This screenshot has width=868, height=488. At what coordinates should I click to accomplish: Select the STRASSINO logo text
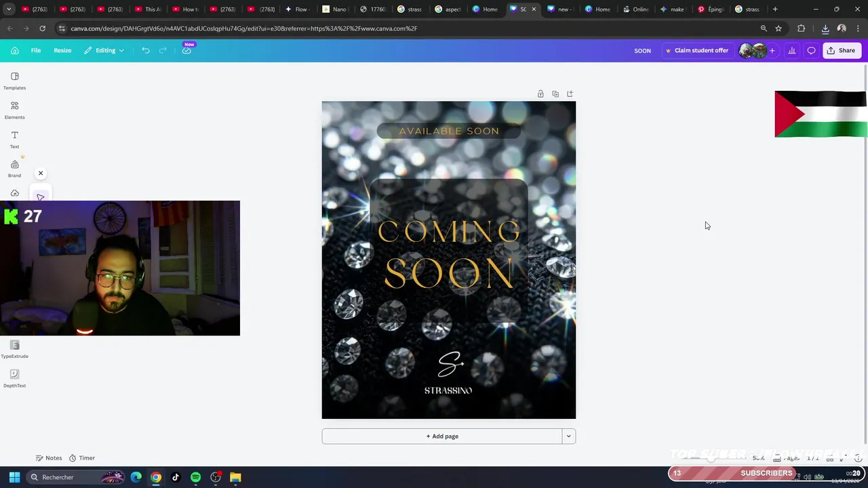point(448,390)
